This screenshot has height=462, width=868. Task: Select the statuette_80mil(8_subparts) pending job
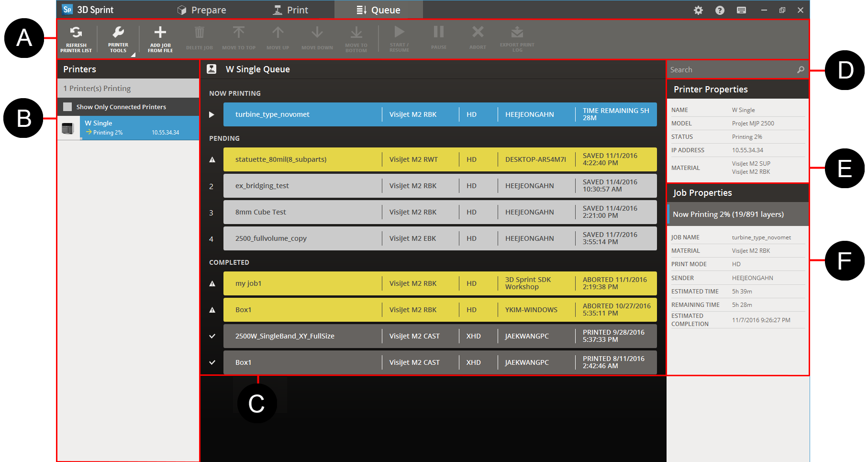pyautogui.click(x=440, y=159)
